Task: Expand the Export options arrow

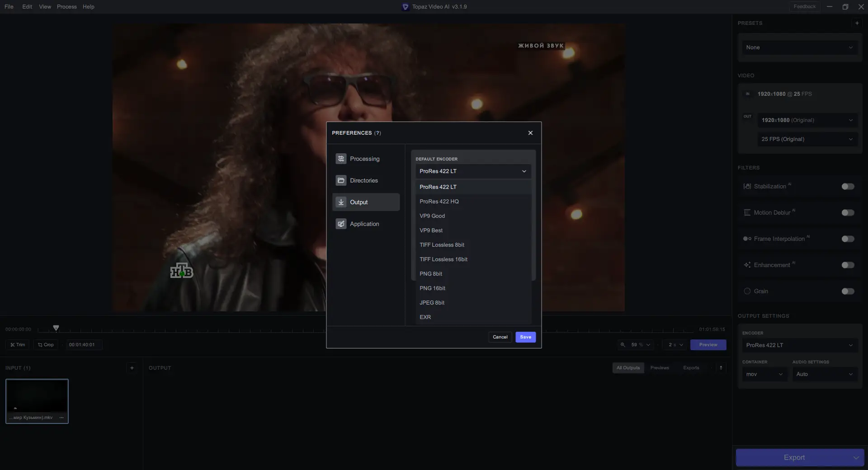Action: (856, 458)
